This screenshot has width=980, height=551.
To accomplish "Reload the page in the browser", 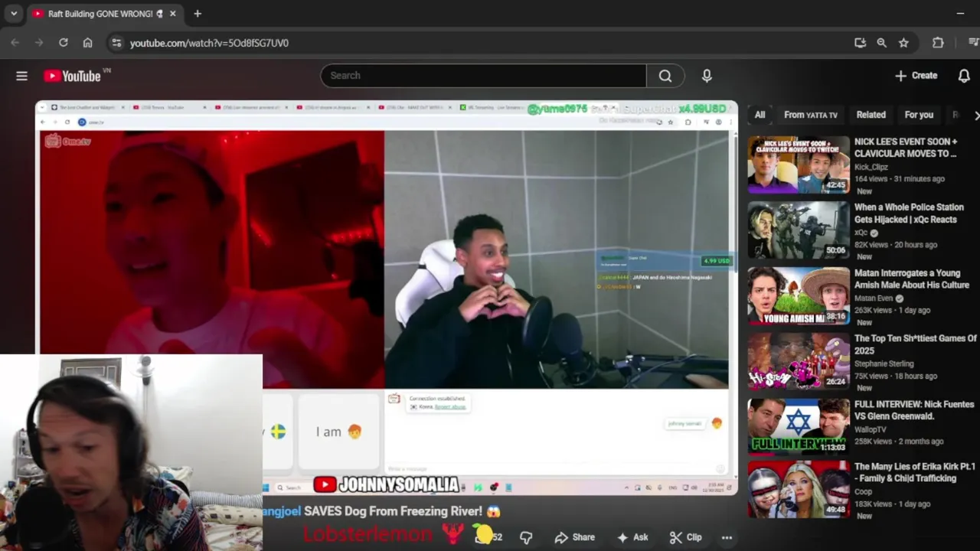I will tap(64, 43).
